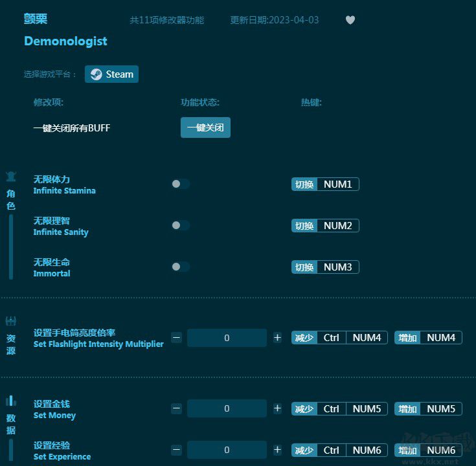476x466 pixels.
Task: Increase flashlight intensity with plus icon
Action: [277, 338]
